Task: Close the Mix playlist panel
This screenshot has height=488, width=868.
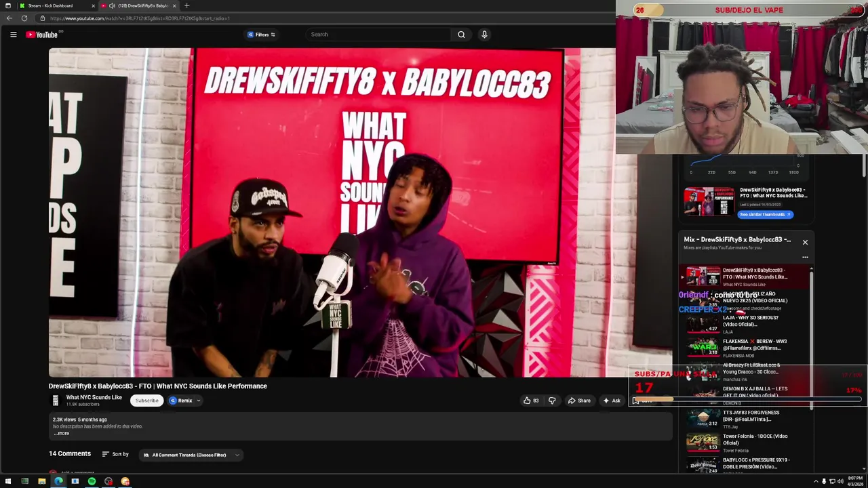Action: (x=805, y=242)
